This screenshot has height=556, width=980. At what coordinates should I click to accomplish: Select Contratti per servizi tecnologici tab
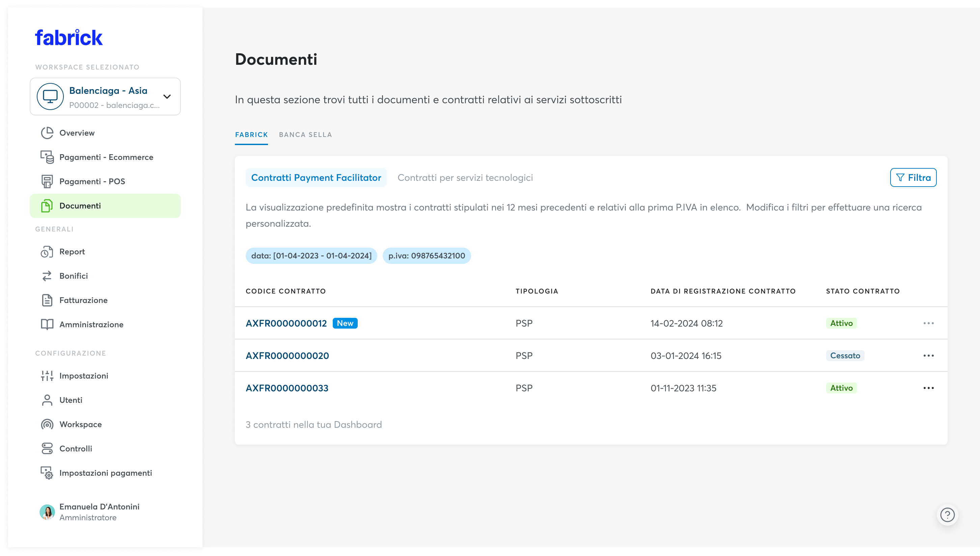(x=465, y=177)
